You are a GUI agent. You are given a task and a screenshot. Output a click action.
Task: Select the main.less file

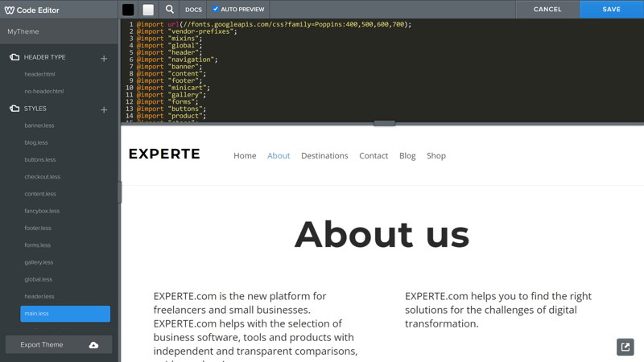pos(65,314)
